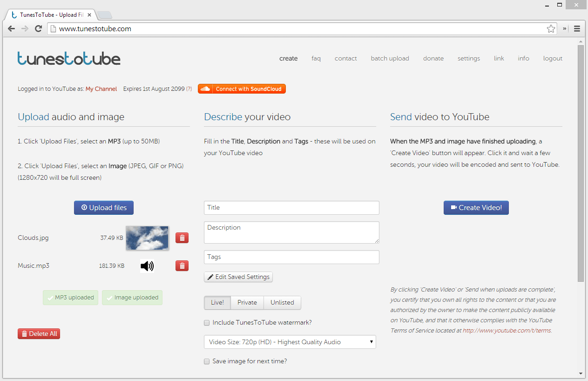The image size is (588, 381).
Task: Click the Create Video! button
Action: 476,208
